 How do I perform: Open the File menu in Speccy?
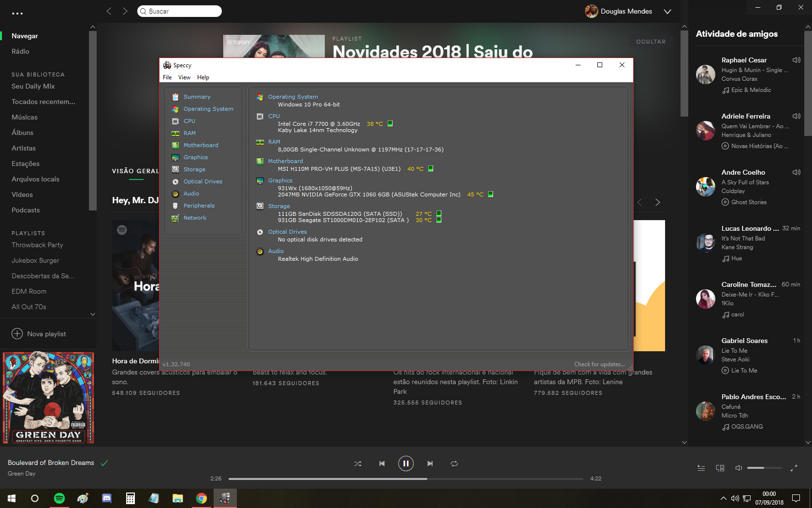click(167, 77)
